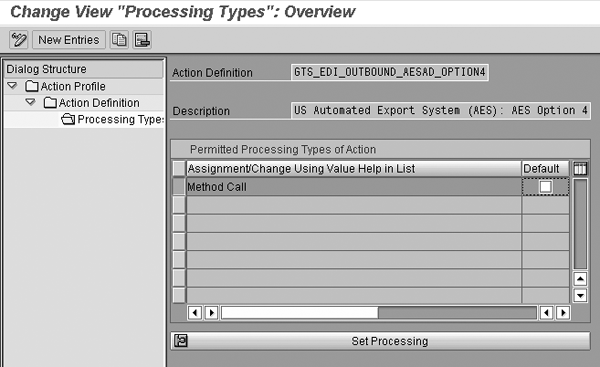Open the Action Profile folder

(31, 86)
